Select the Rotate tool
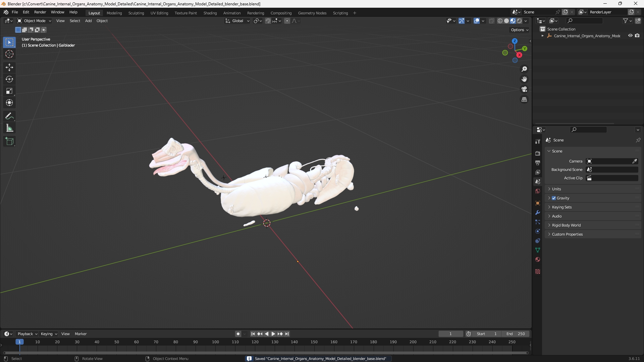The image size is (644, 362). click(x=9, y=79)
